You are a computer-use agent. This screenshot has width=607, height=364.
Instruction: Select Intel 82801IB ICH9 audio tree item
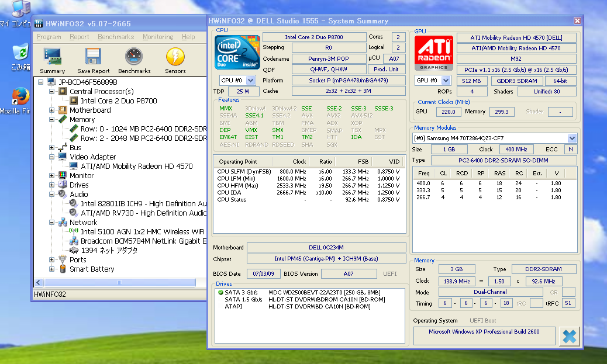(143, 203)
